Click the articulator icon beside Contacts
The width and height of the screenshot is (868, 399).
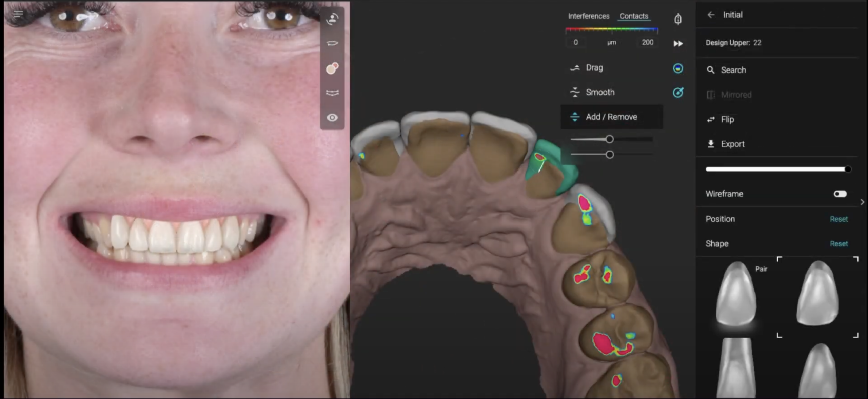[x=678, y=19]
